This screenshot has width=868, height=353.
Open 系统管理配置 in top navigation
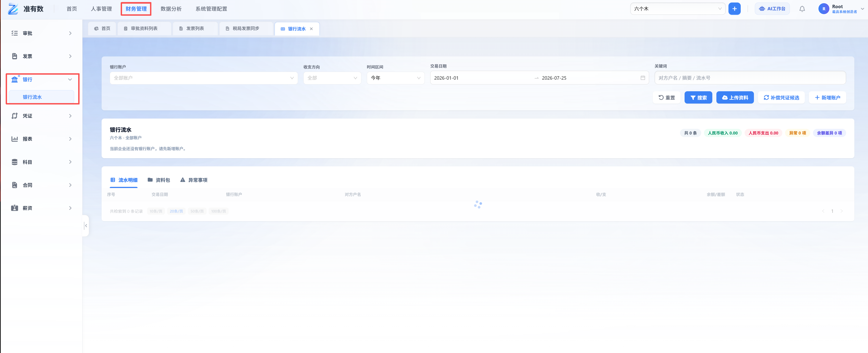point(211,9)
